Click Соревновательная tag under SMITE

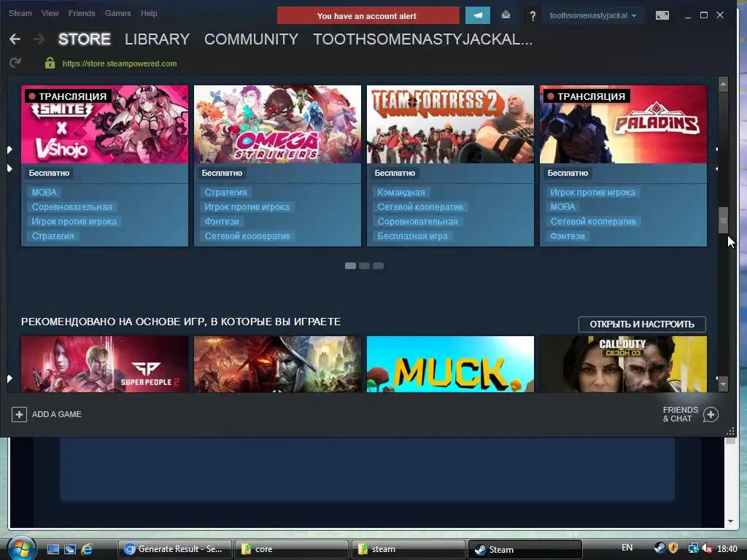coord(72,207)
